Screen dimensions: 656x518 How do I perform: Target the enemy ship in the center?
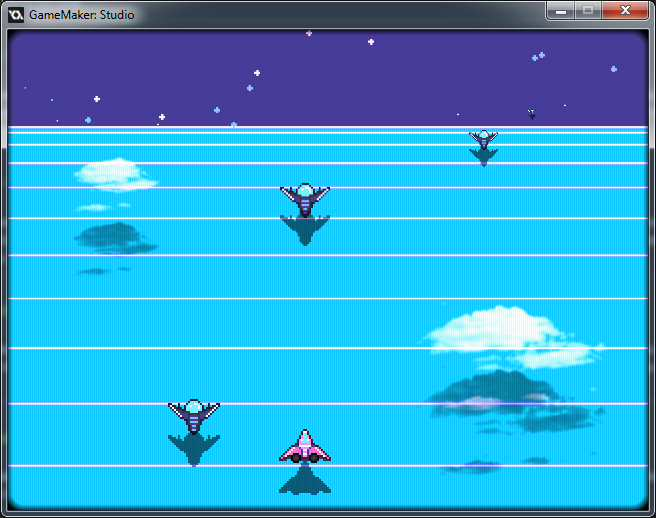(x=305, y=197)
